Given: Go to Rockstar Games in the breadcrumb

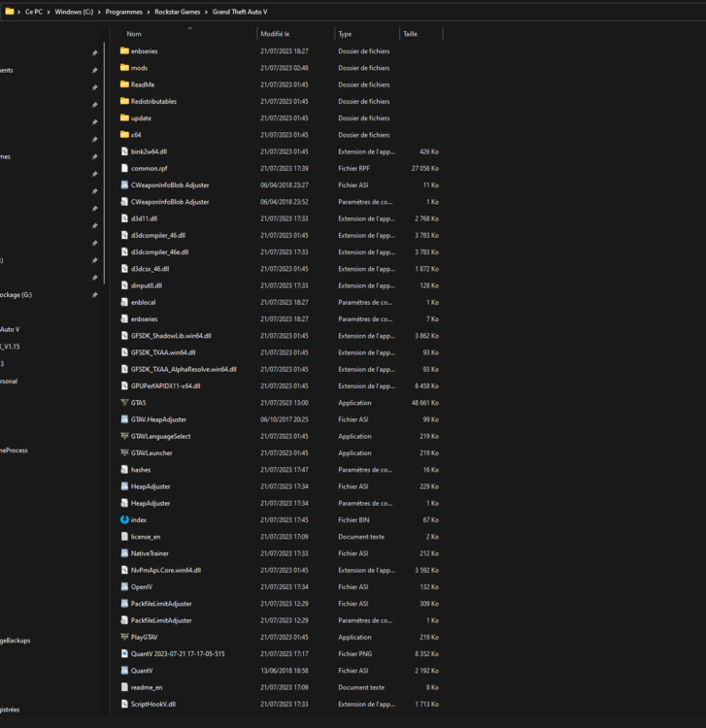Looking at the screenshot, I should pyautogui.click(x=178, y=12).
